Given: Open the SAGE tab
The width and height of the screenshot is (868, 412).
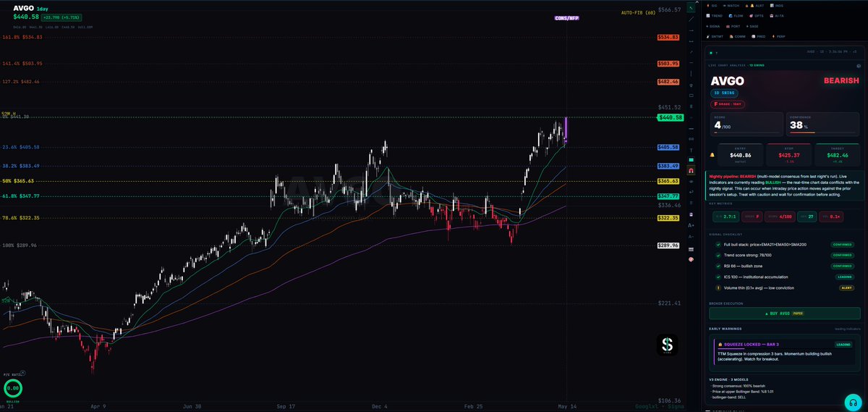Looking at the screenshot, I should 752,26.
